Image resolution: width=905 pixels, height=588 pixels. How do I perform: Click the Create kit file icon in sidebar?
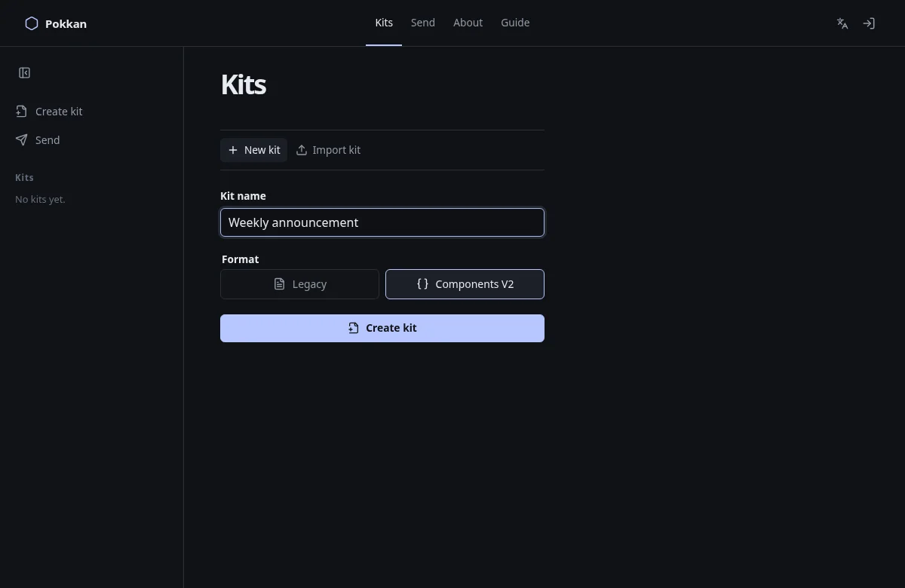click(22, 112)
